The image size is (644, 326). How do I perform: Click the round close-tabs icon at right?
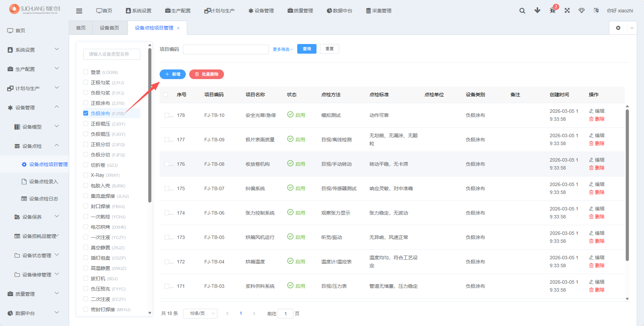pos(618,28)
